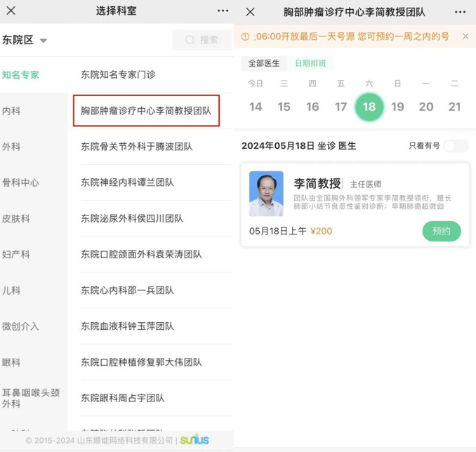This screenshot has width=476, height=452.
Task: Open 东院知名专家门诊 entry
Action: 118,74
